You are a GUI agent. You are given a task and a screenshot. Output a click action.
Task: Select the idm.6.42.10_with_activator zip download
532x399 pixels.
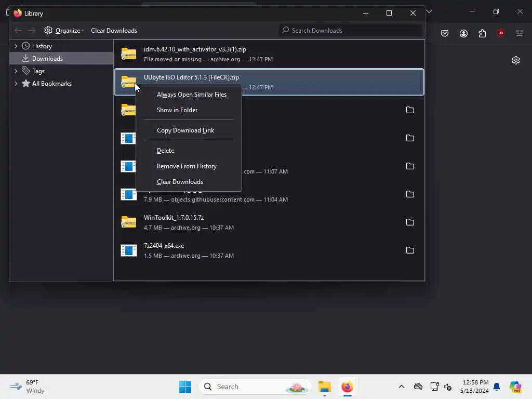point(269,54)
